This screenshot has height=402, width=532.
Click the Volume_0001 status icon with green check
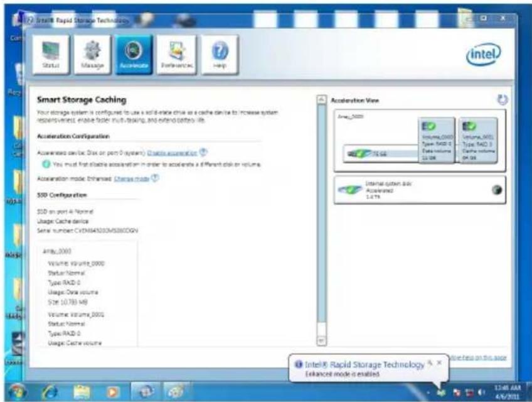pos(469,126)
